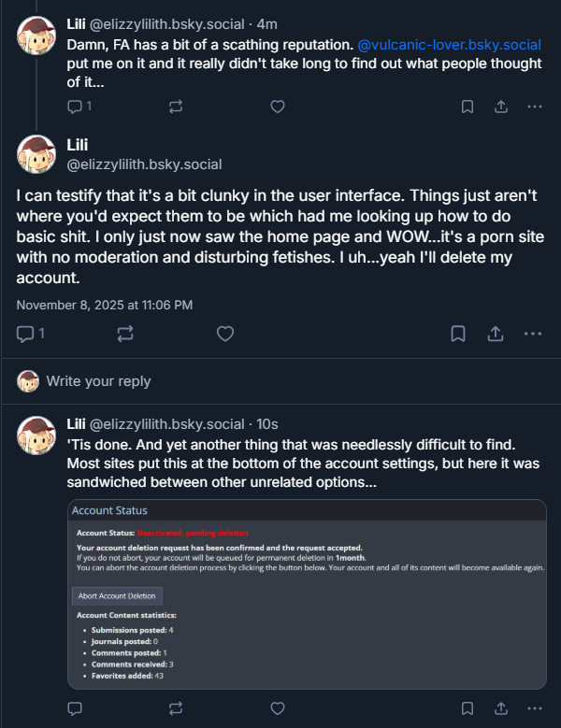Like the main post about clunky interface
The width and height of the screenshot is (561, 728).
(x=225, y=334)
